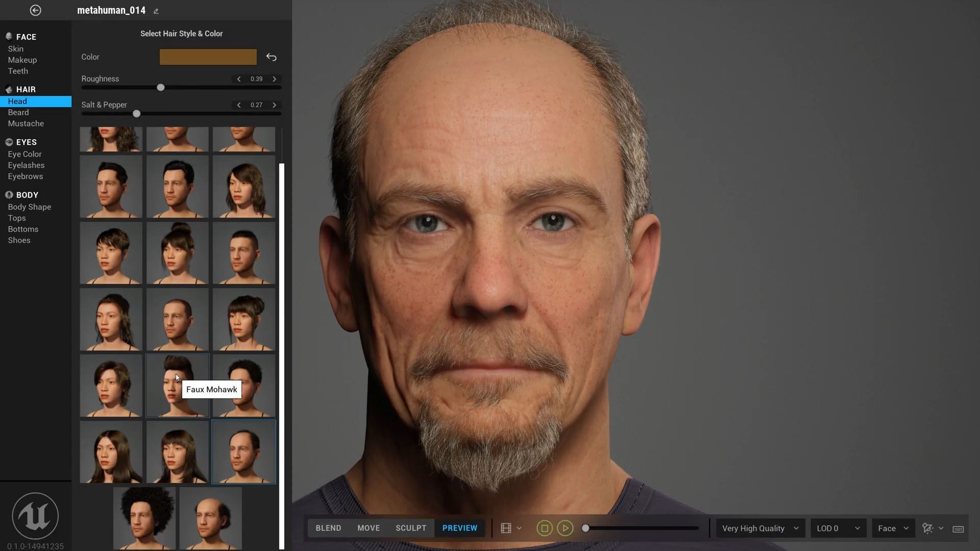Open the Makeup section
This screenshot has height=551, width=980.
tap(22, 60)
